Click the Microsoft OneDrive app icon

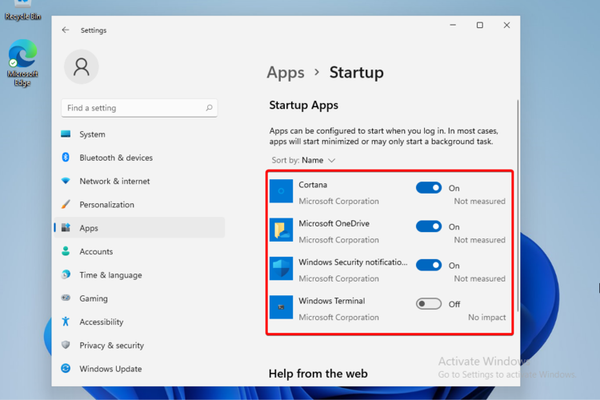click(283, 230)
